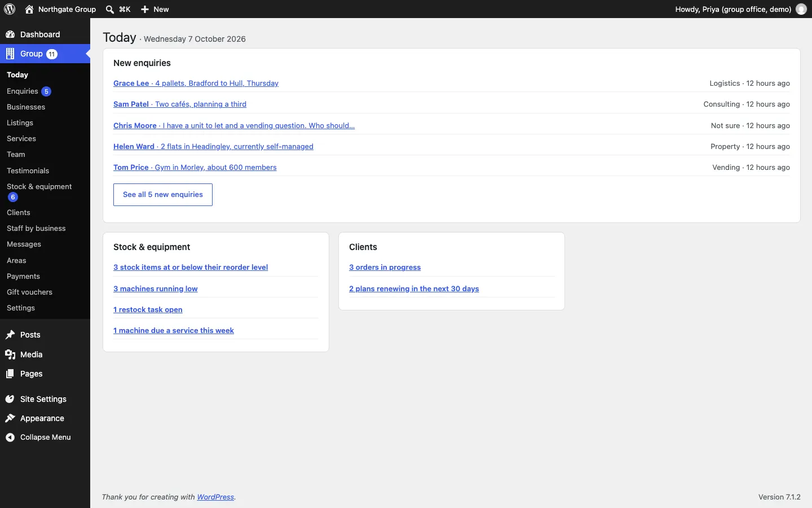Click the WordPress logo icon
The width and height of the screenshot is (812, 508).
pos(10,9)
